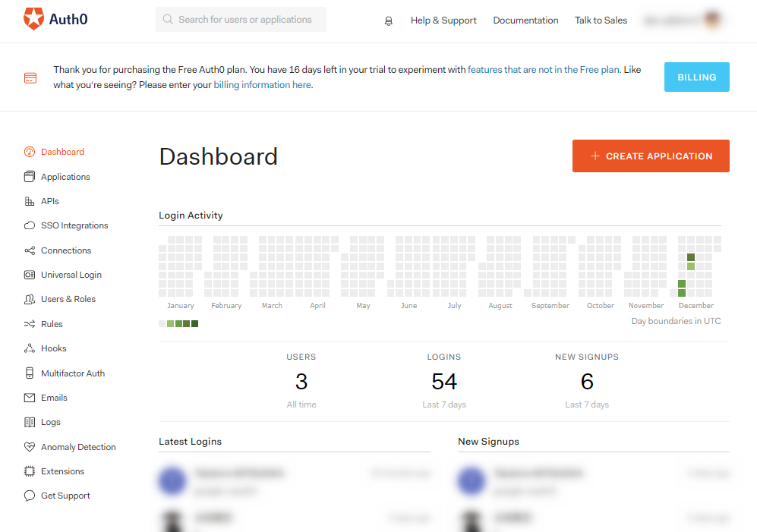Click the search magnifier icon
The width and height of the screenshot is (757, 532).
pyautogui.click(x=168, y=19)
